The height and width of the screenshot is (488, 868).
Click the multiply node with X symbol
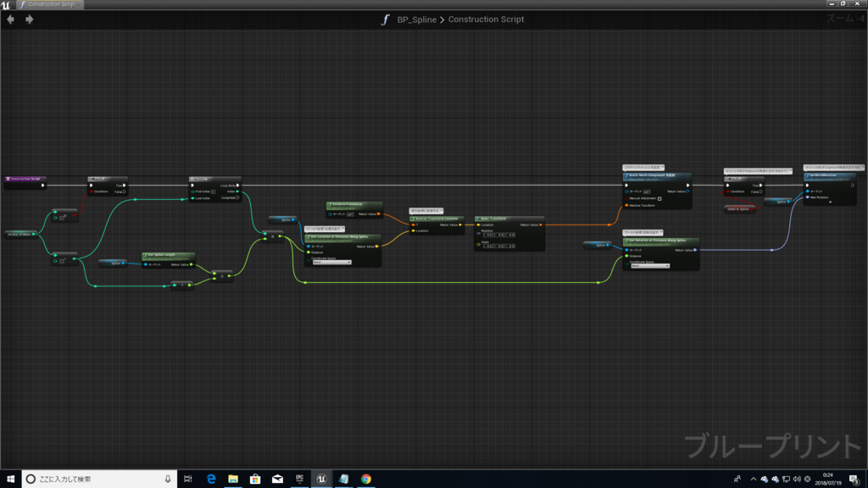tap(272, 236)
